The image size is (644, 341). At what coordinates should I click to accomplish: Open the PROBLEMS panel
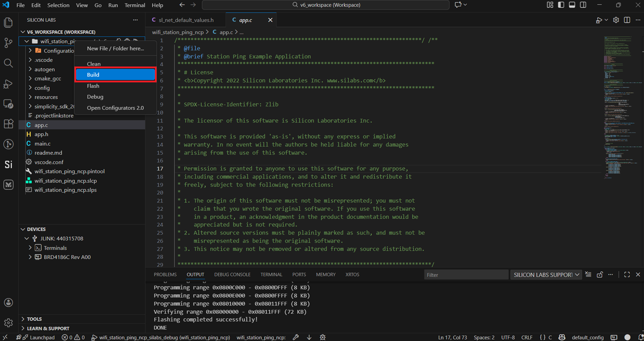click(x=165, y=274)
